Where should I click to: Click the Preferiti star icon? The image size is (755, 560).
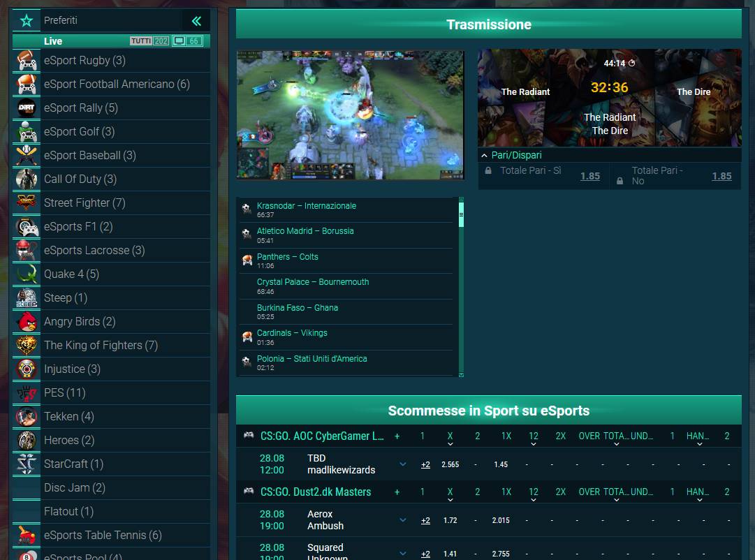pos(27,21)
